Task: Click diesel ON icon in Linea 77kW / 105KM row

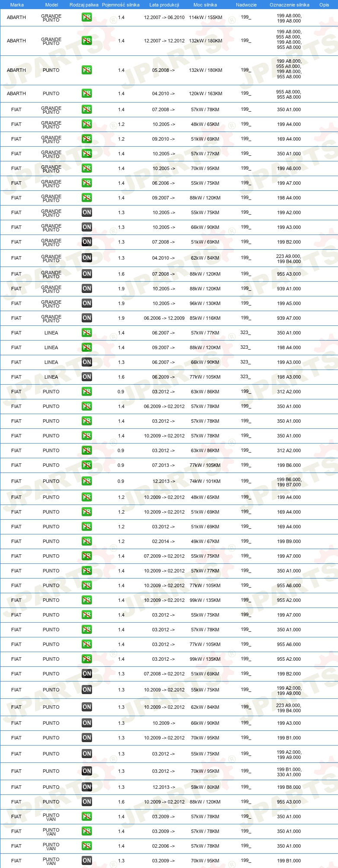Action: click(x=86, y=377)
